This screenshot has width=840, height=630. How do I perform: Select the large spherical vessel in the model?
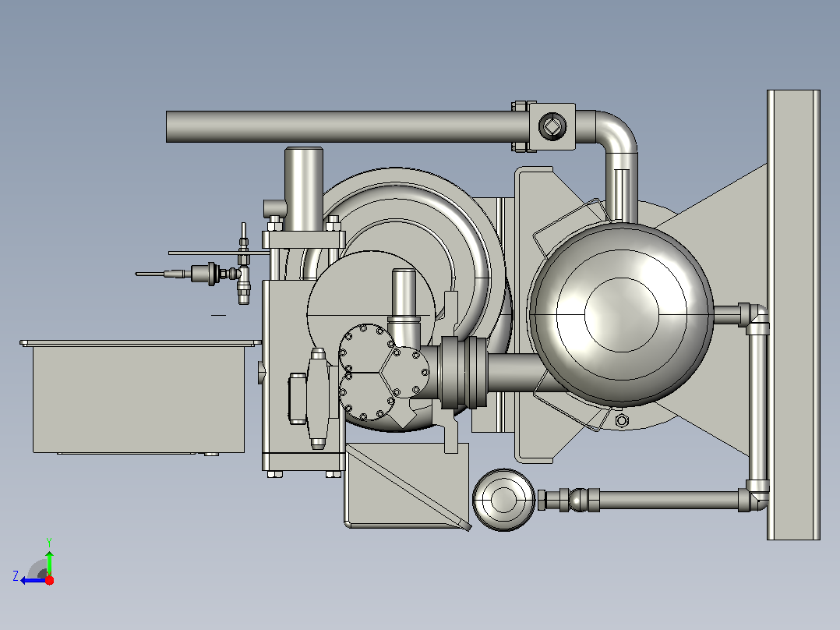622,314
